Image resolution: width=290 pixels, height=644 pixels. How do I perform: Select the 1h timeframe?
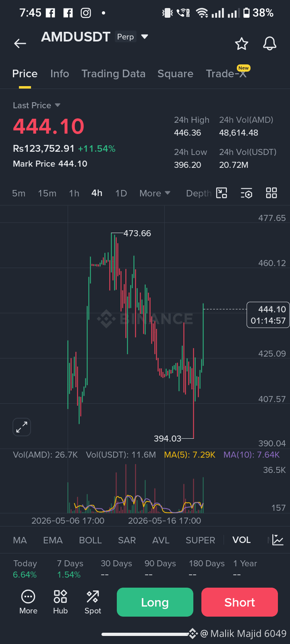click(74, 193)
